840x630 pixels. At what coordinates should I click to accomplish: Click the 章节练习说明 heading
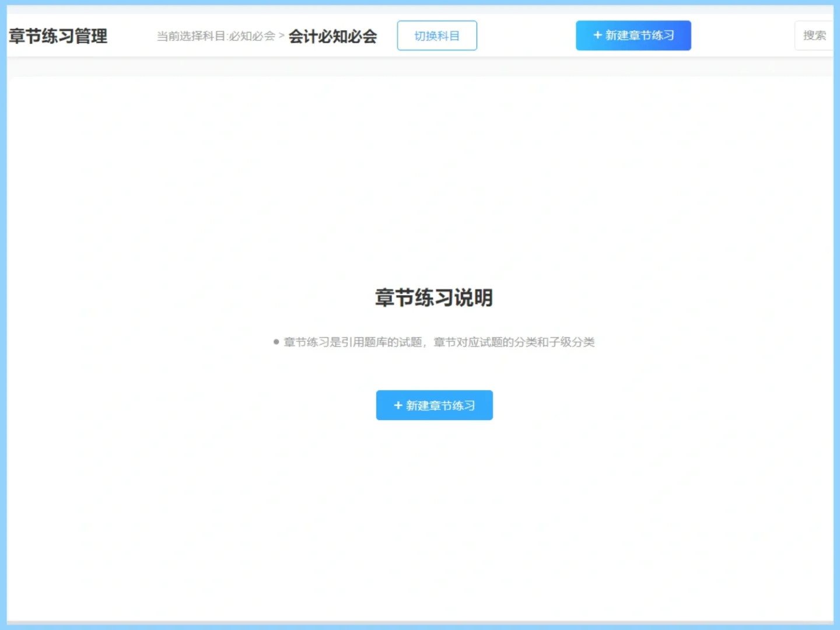point(434,298)
